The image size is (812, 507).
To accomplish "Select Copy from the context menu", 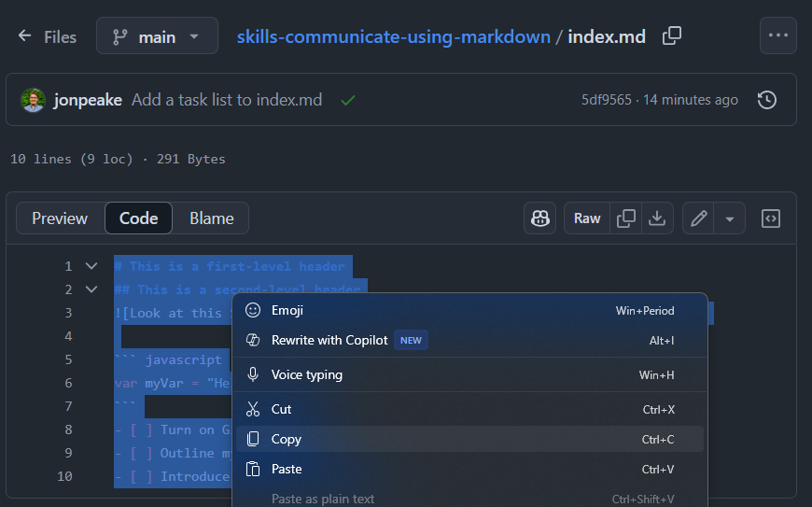I will (x=469, y=439).
